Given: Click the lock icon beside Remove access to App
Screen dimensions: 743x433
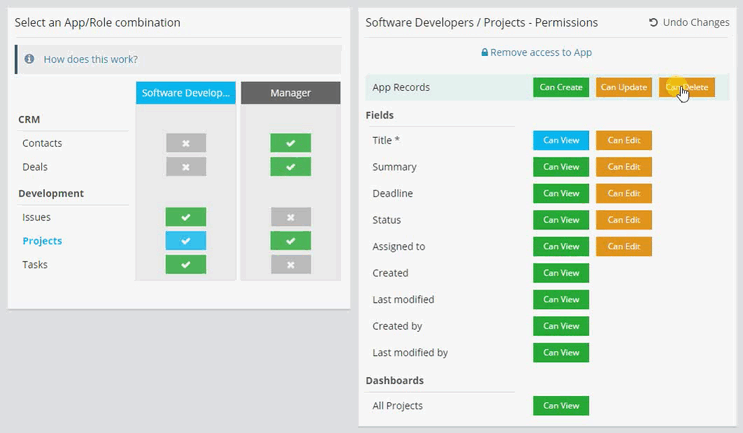Looking at the screenshot, I should point(485,53).
